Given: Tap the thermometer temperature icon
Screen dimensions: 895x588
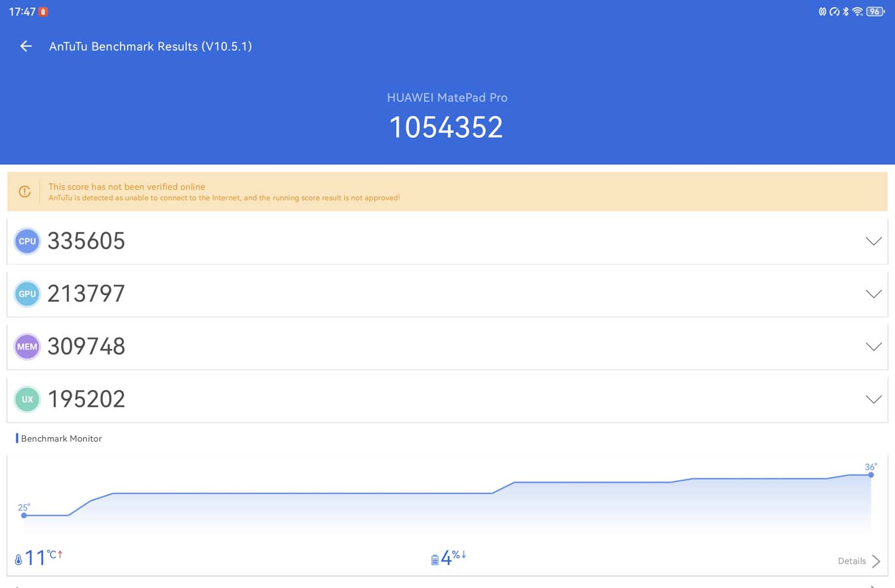Looking at the screenshot, I should (18, 559).
